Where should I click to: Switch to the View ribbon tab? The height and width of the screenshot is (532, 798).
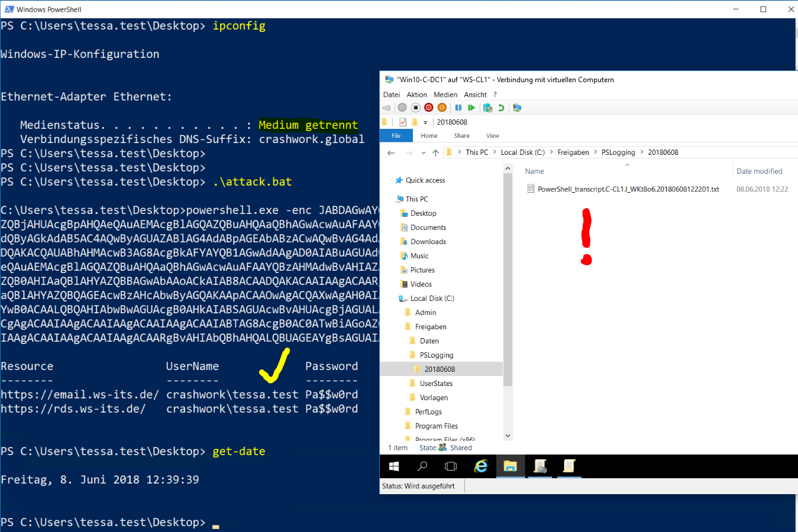click(x=493, y=136)
